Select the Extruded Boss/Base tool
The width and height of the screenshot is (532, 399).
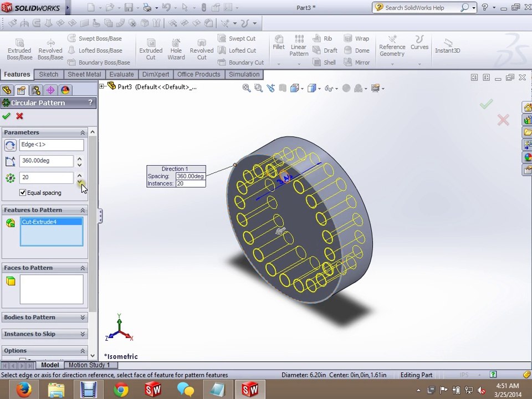coord(20,49)
